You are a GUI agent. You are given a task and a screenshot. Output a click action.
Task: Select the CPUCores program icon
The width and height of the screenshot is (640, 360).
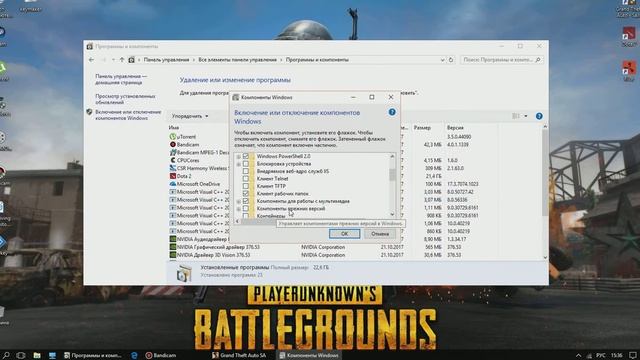pos(173,160)
